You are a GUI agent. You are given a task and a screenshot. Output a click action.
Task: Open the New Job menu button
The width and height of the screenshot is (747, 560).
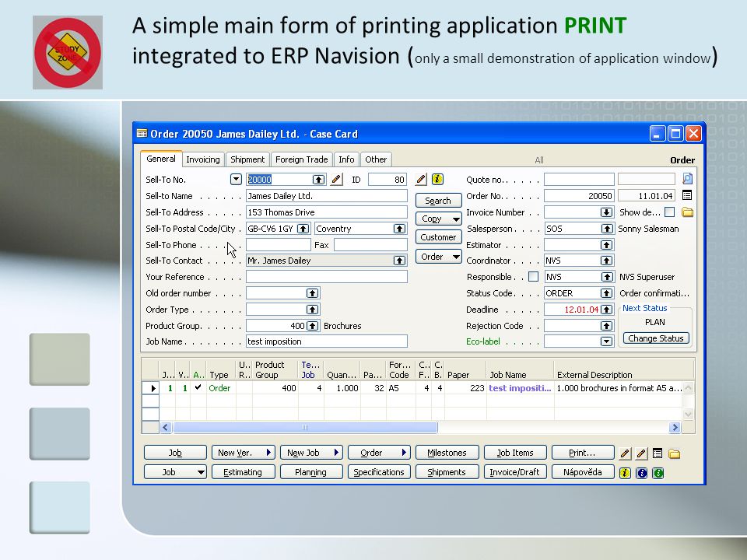click(311, 453)
